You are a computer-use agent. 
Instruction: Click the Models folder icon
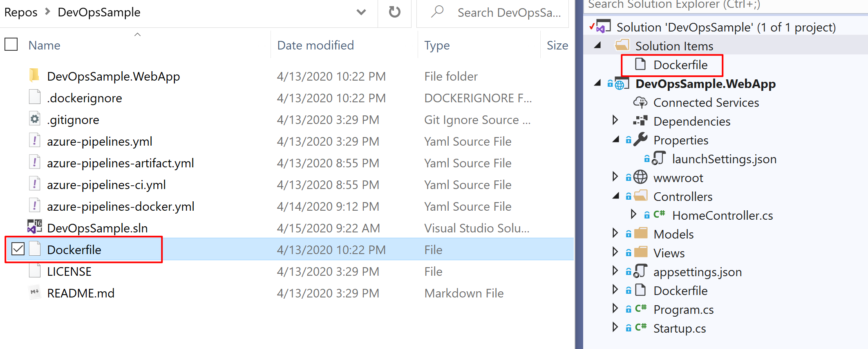640,234
